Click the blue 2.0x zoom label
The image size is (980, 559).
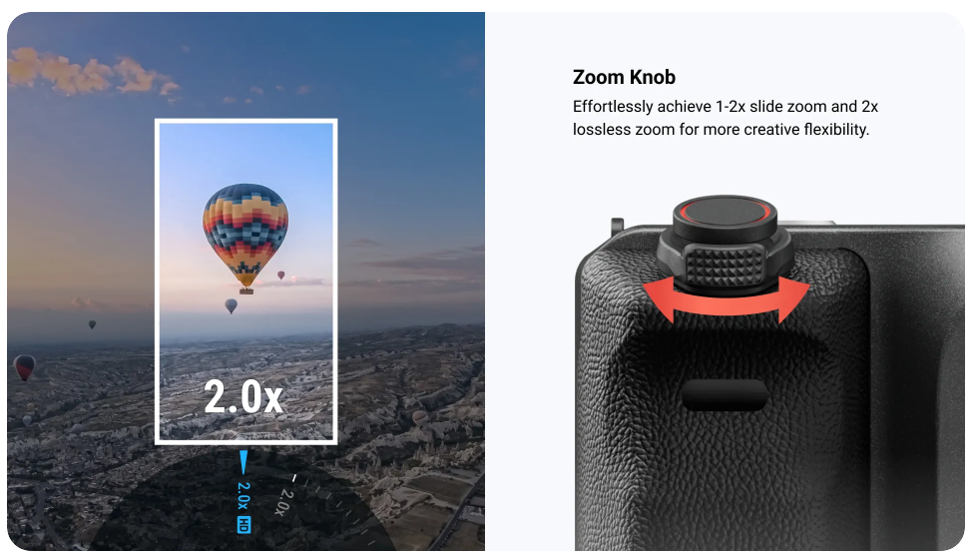pyautogui.click(x=244, y=496)
